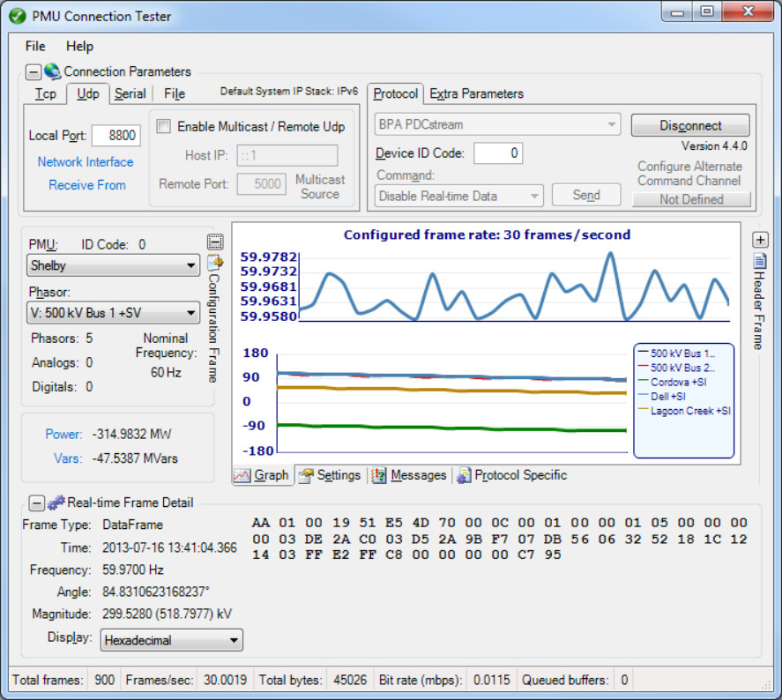Click the Power value -314.9832 MW
The height and width of the screenshot is (700, 782).
131,435
